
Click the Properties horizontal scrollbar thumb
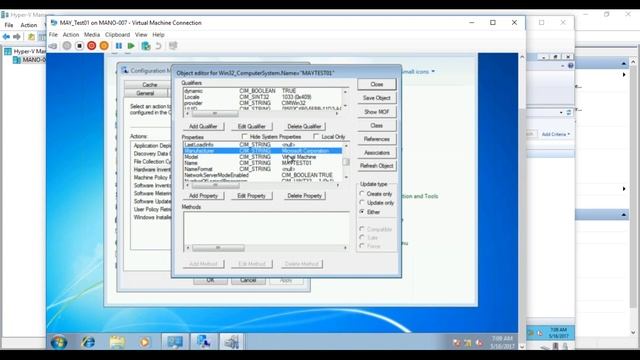[x=216, y=185]
